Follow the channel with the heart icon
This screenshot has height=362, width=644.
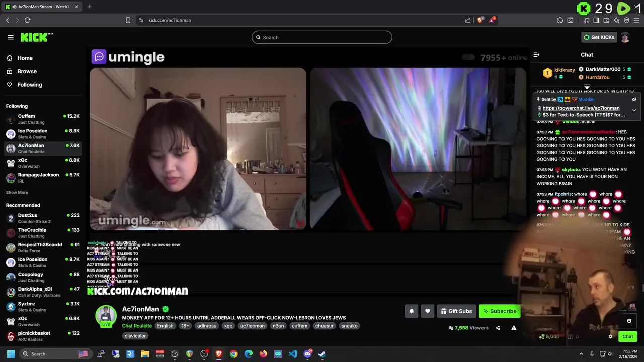[427, 311]
